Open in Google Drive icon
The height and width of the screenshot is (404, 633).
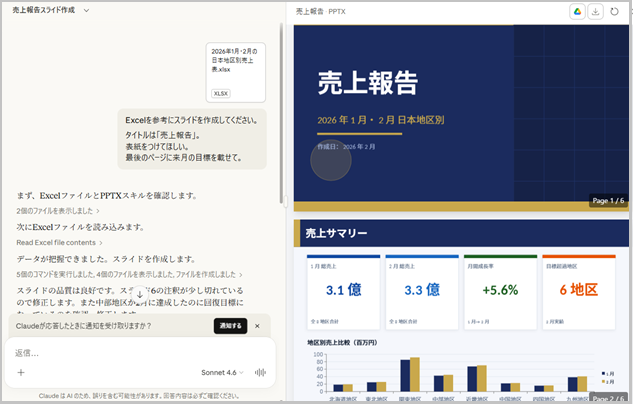tap(577, 12)
